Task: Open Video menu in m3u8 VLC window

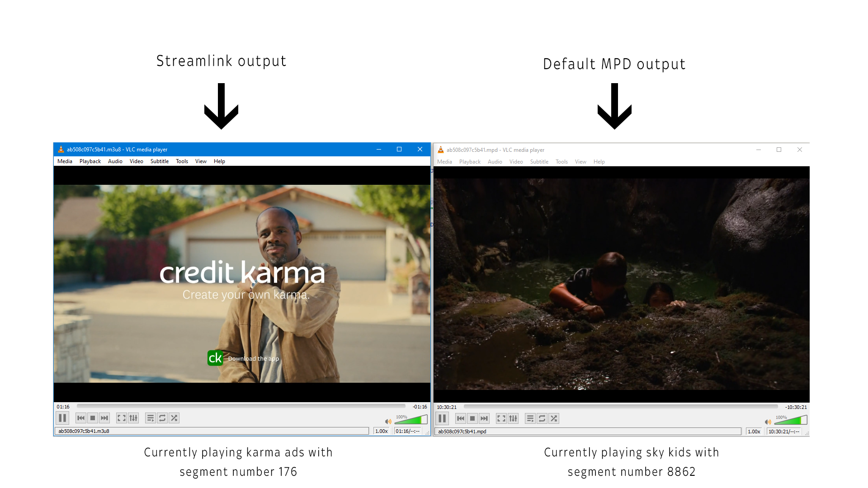Action: pyautogui.click(x=136, y=161)
